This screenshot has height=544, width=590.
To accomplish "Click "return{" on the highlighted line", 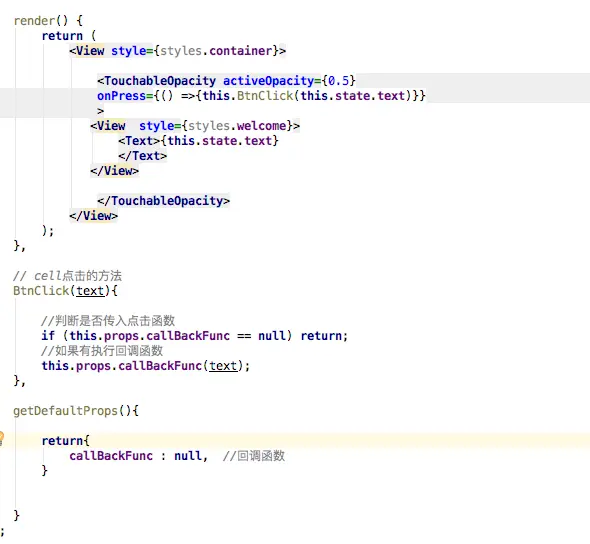I will (x=65, y=441).
